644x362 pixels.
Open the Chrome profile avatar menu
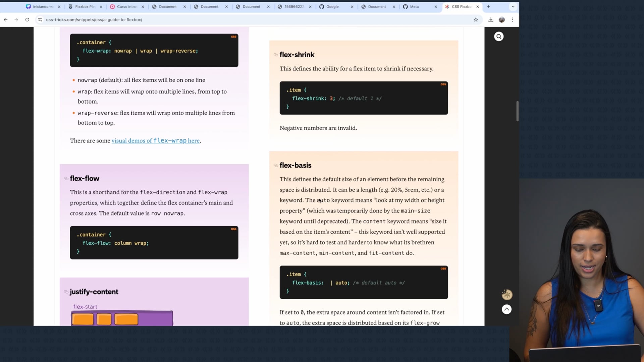pyautogui.click(x=501, y=20)
